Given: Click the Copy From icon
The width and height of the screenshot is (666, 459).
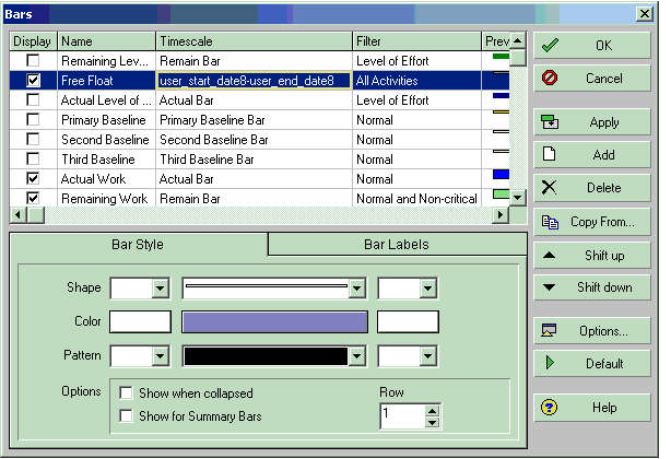Looking at the screenshot, I should [x=549, y=222].
